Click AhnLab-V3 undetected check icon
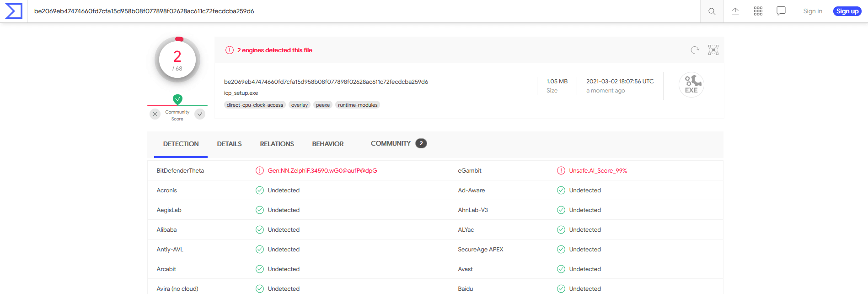 pyautogui.click(x=561, y=210)
